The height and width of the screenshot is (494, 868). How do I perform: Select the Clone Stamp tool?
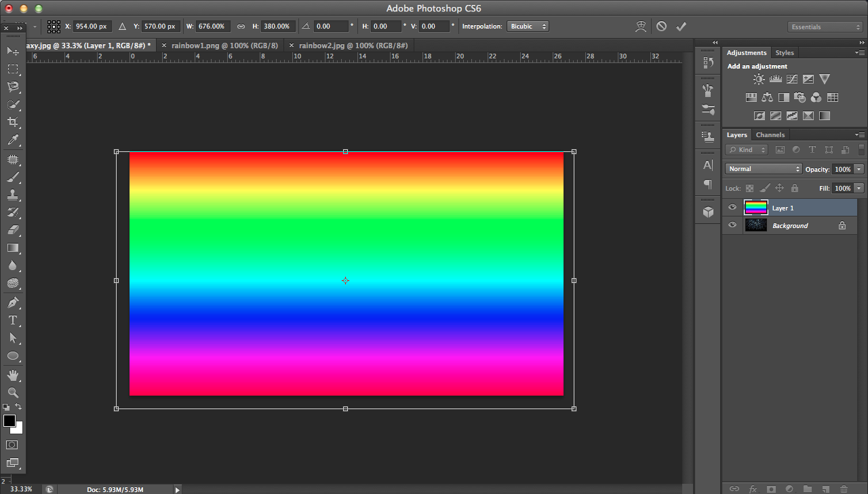click(x=13, y=195)
